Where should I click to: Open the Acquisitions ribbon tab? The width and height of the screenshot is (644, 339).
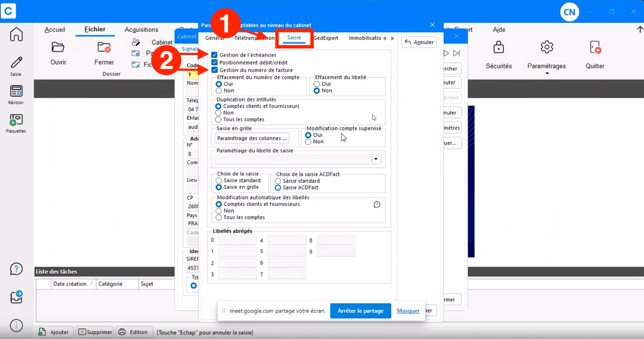141,29
